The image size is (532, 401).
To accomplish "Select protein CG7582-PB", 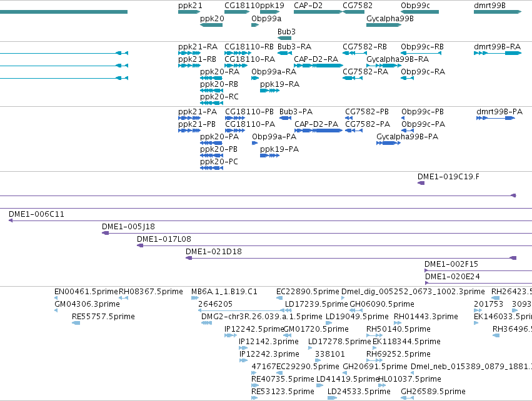I will 367,112.
